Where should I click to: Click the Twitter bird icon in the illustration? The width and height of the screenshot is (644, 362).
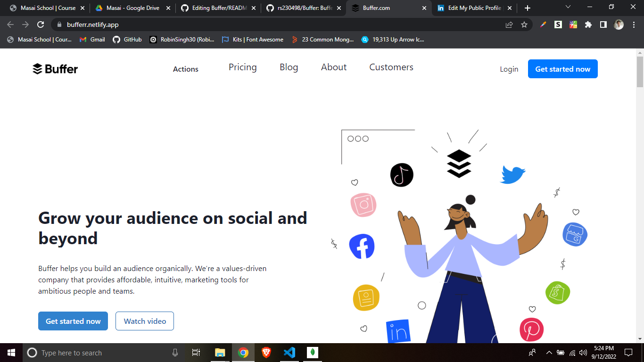513,175
